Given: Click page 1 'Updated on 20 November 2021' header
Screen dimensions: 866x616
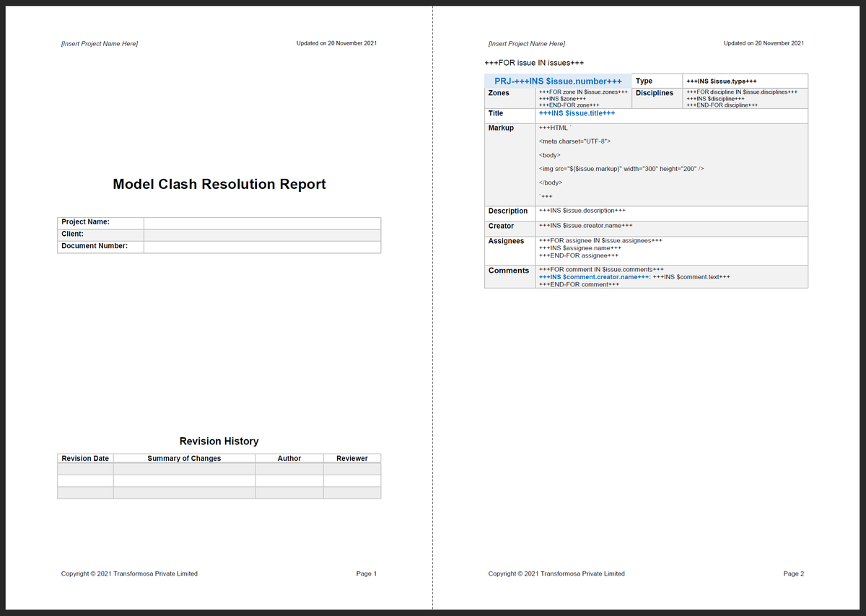Looking at the screenshot, I should (x=336, y=43).
